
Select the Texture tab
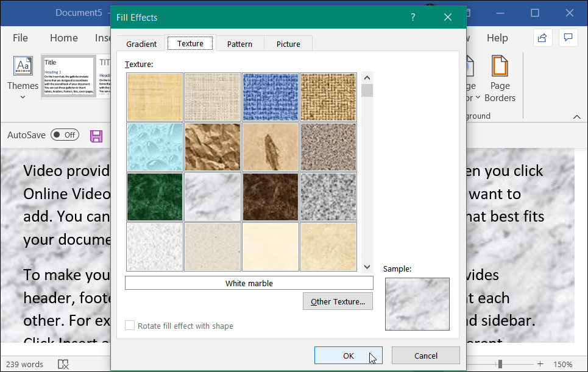190,43
